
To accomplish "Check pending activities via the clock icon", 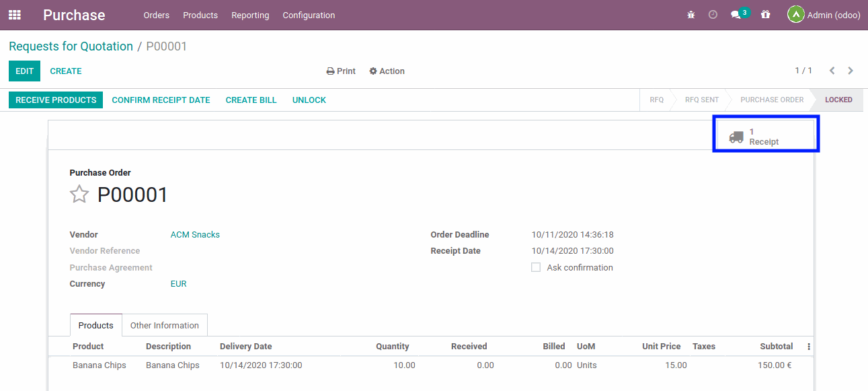I will [x=713, y=14].
